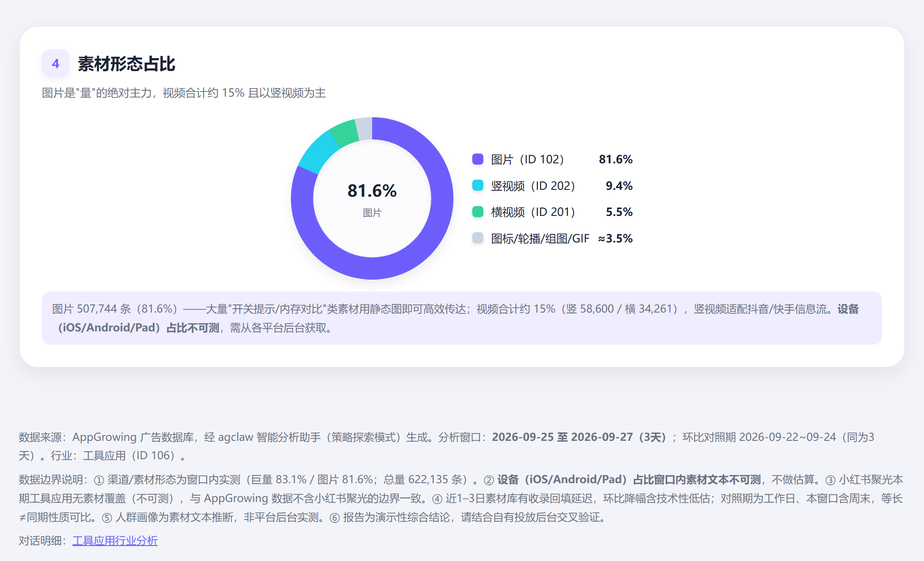This screenshot has width=924, height=561.
Task: Open the 工具应用行业分析 link
Action: tap(115, 540)
